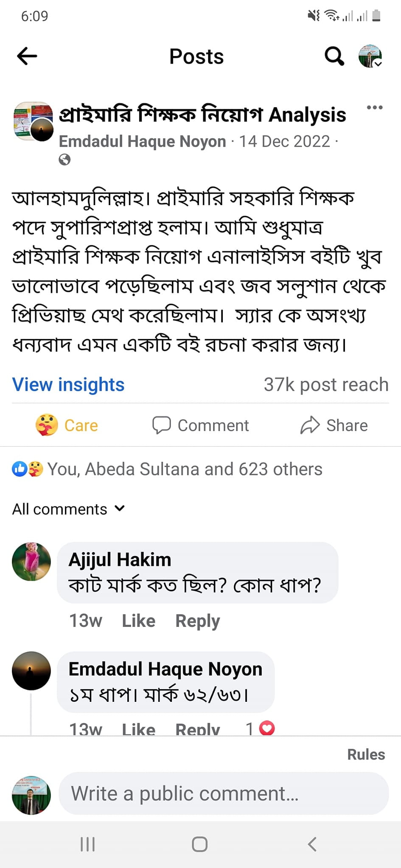
Task: Tap the back arrow icon
Action: pos(27,56)
